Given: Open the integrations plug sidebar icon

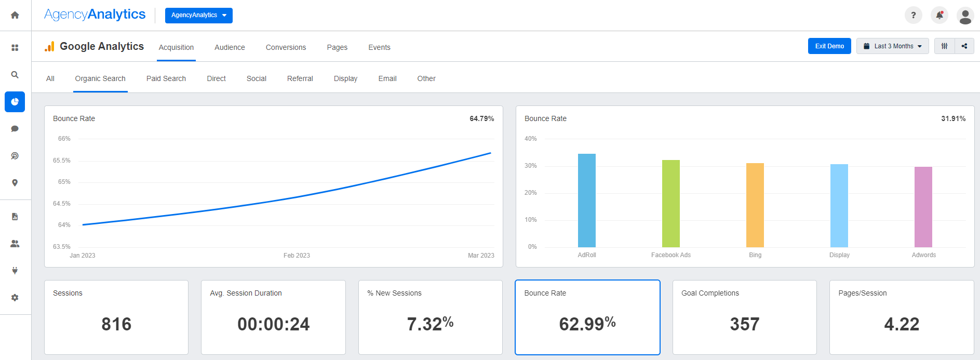Looking at the screenshot, I should (15, 271).
